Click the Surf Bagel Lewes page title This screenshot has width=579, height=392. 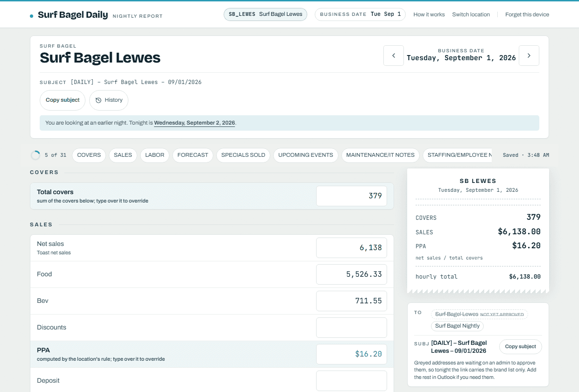click(x=100, y=58)
